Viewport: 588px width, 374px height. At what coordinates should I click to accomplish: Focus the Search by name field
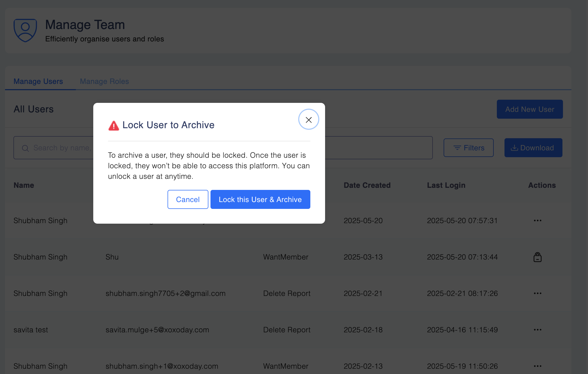(62, 148)
